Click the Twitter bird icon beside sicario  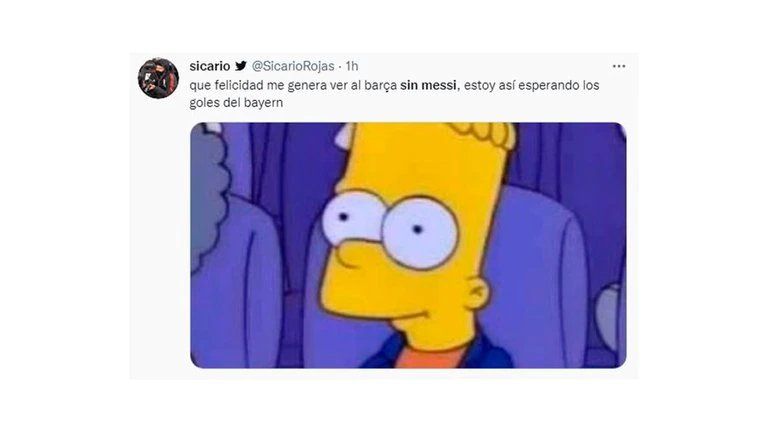pos(240,66)
